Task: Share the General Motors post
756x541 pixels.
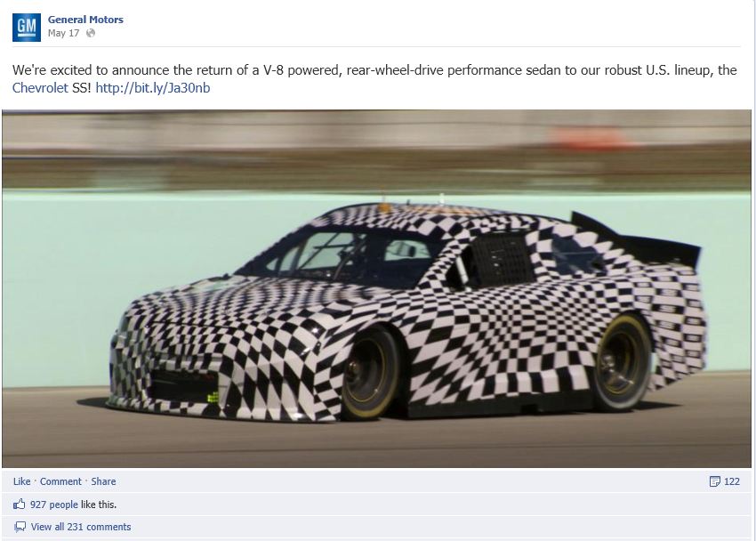Action: [x=103, y=481]
